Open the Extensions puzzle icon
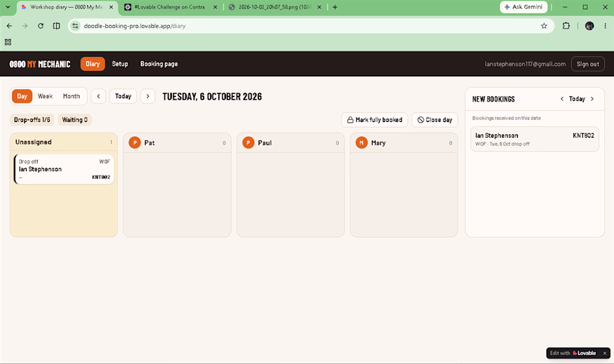The width and height of the screenshot is (614, 364). point(566,26)
